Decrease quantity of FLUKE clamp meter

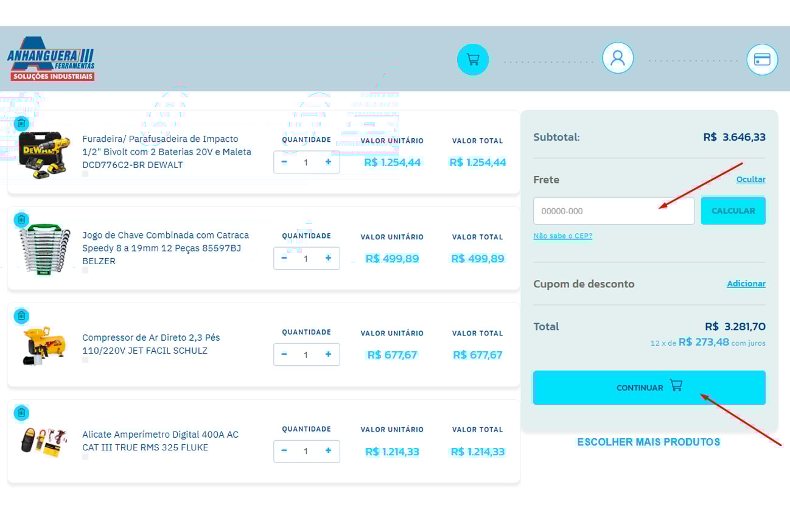284,451
